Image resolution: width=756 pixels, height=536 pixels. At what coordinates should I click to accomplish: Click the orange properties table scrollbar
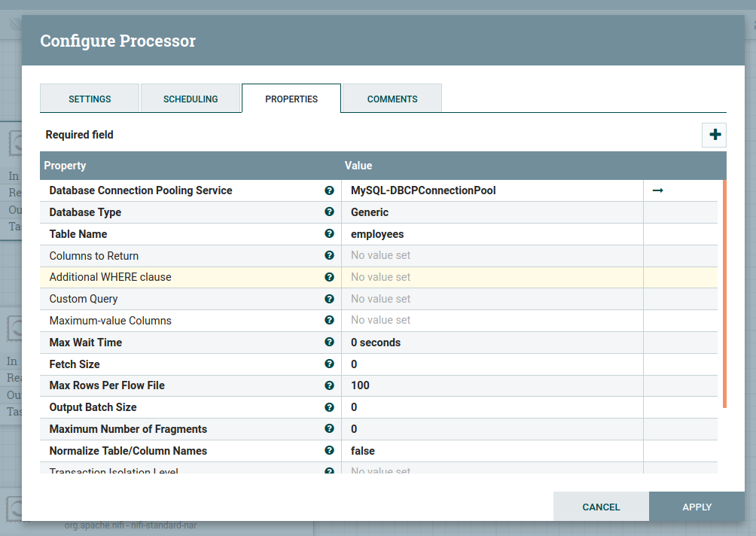pyautogui.click(x=724, y=294)
